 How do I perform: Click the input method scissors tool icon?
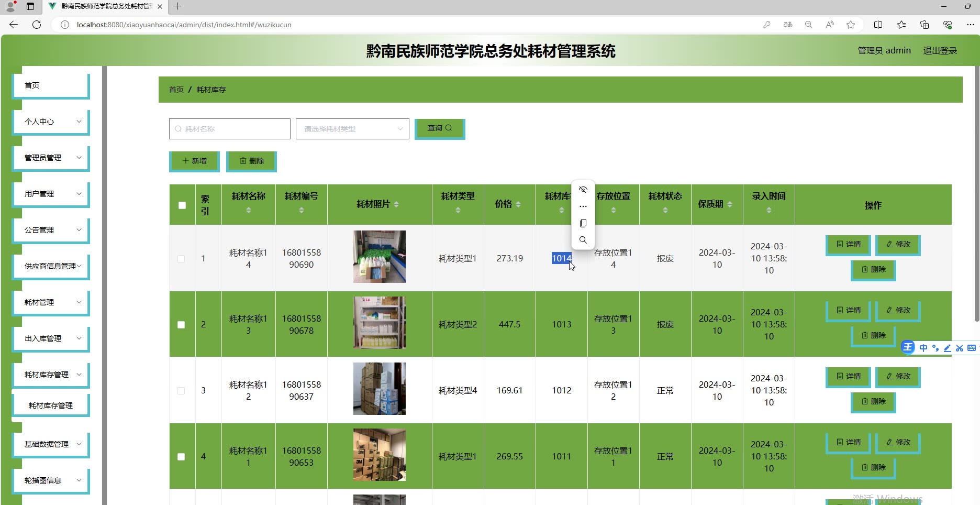(x=960, y=348)
